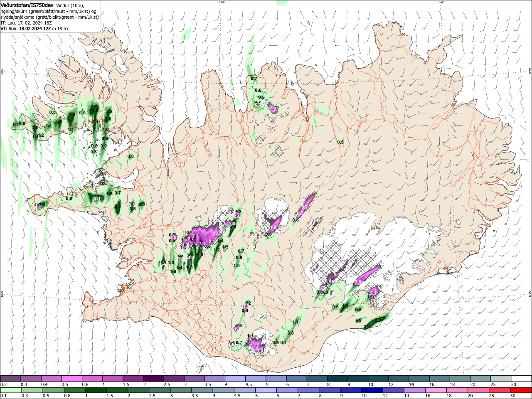This screenshot has height=399, width=532.
Task: Select the slate blue 6 swatch, upper legend
Action: [296, 379]
